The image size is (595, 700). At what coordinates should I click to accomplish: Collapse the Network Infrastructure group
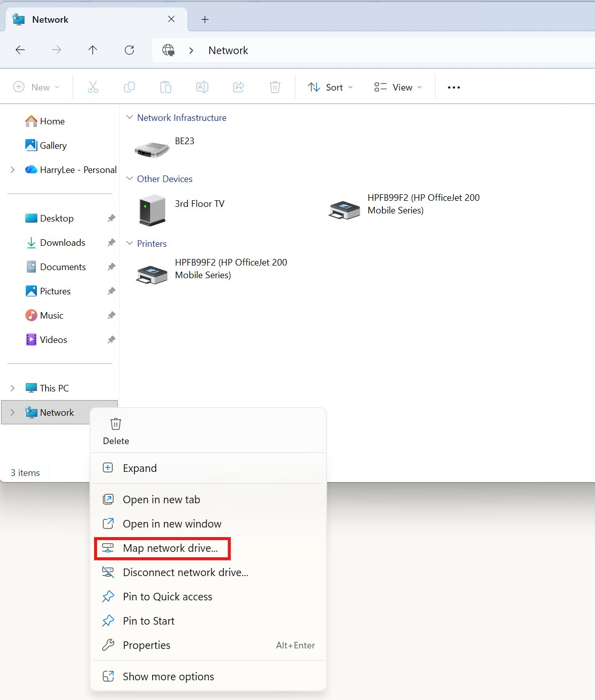[129, 117]
